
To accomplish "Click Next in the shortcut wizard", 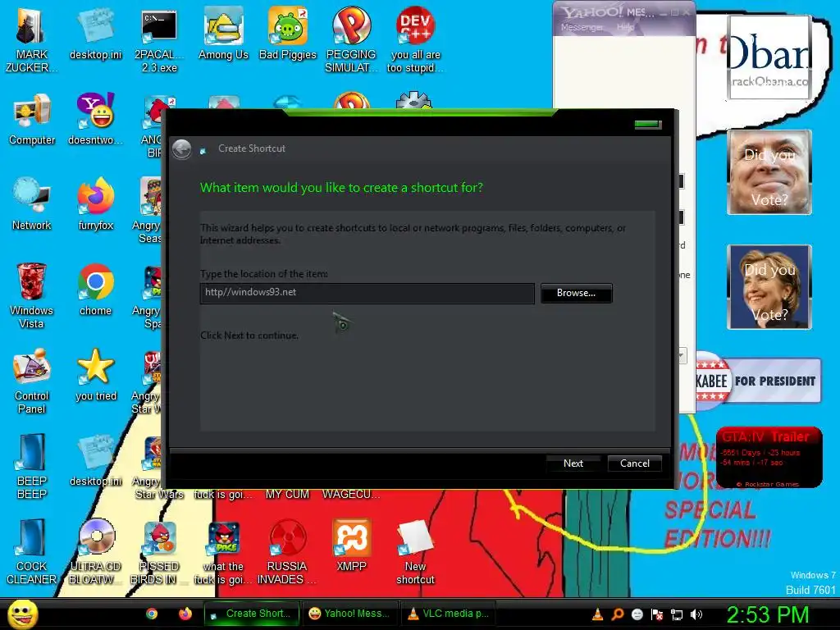I will click(573, 463).
